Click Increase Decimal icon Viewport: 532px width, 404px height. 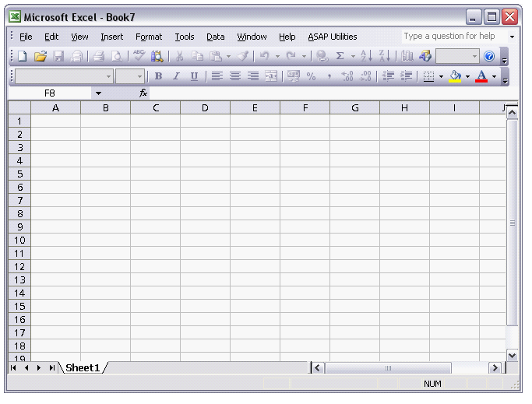[347, 76]
